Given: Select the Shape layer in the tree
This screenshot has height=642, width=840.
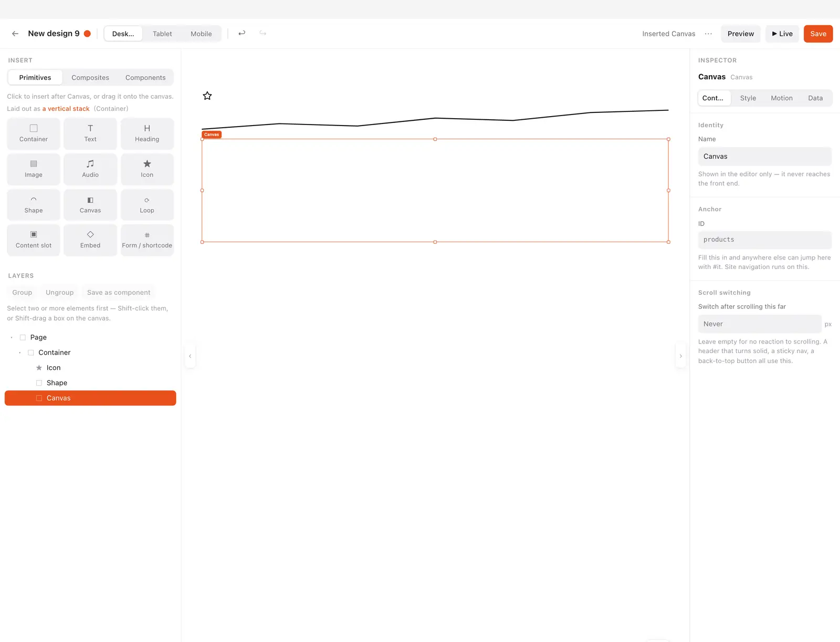Looking at the screenshot, I should click(90, 383).
